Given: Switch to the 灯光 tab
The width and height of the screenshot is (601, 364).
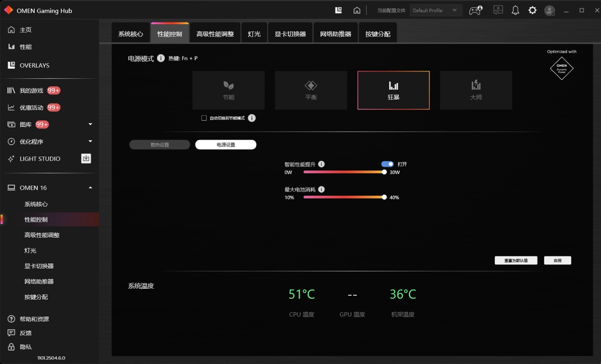Looking at the screenshot, I should click(254, 32).
